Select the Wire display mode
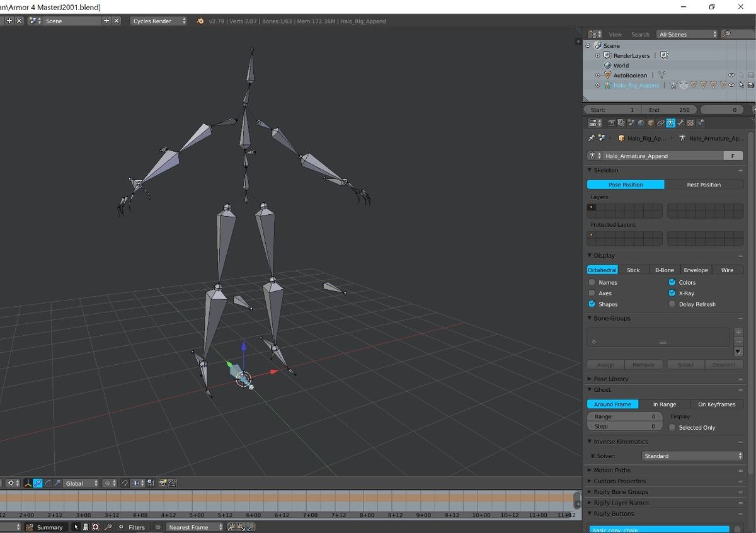This screenshot has width=756, height=533. click(x=727, y=270)
